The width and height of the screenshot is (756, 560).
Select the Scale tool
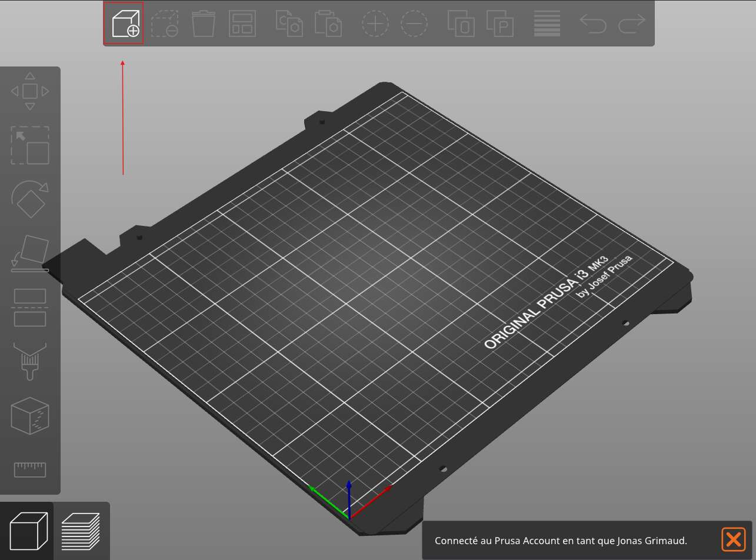(30, 145)
